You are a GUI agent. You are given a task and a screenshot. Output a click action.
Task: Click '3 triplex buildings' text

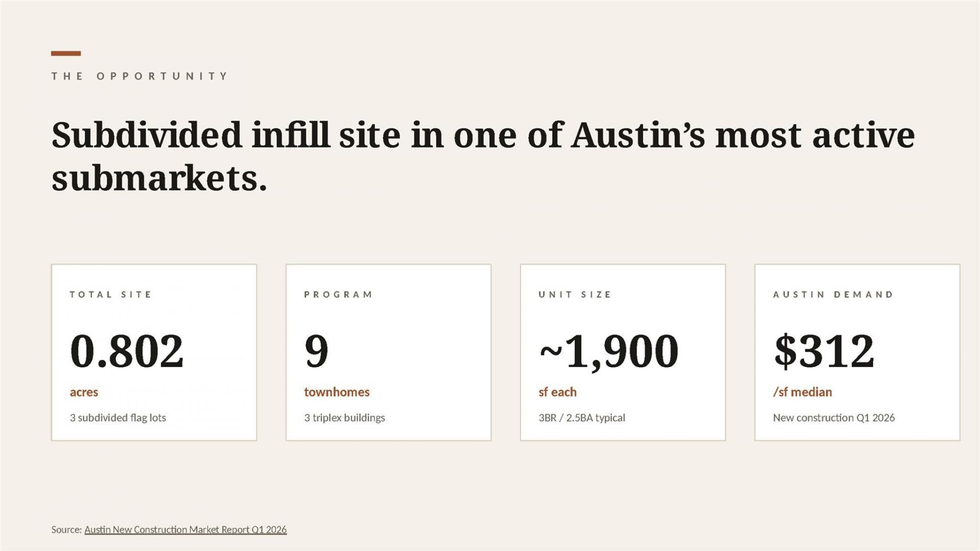(x=345, y=418)
